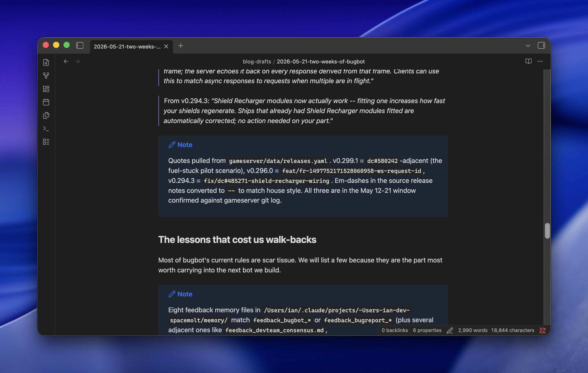Open the templates copy icon
The height and width of the screenshot is (373, 588).
(46, 115)
